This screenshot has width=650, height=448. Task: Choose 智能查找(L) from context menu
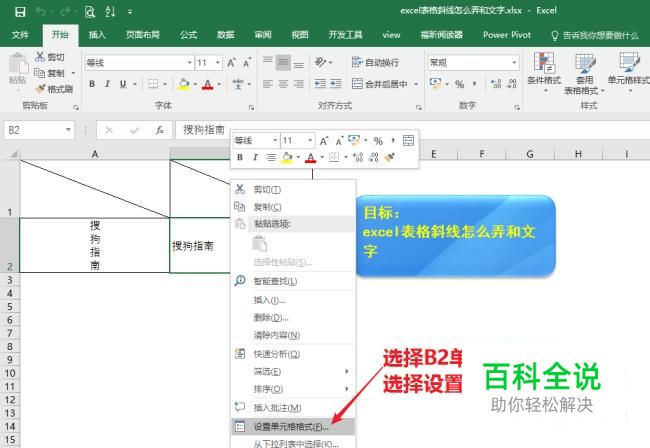(x=293, y=281)
